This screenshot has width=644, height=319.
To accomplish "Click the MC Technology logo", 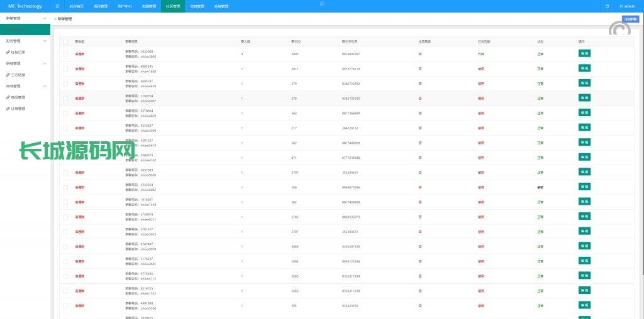I will (25, 6).
